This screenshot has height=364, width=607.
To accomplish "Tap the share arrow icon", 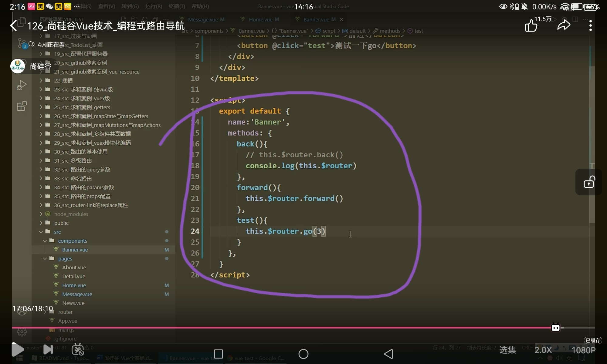I will point(564,25).
